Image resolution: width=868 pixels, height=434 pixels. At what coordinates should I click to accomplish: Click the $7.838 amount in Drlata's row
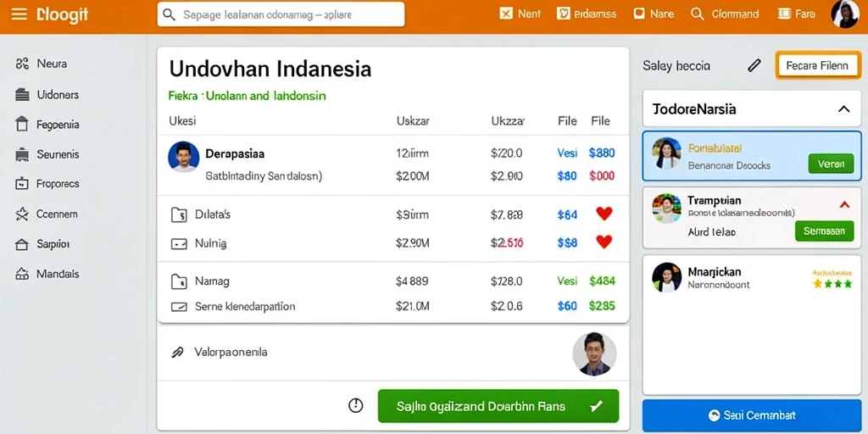pyautogui.click(x=507, y=214)
